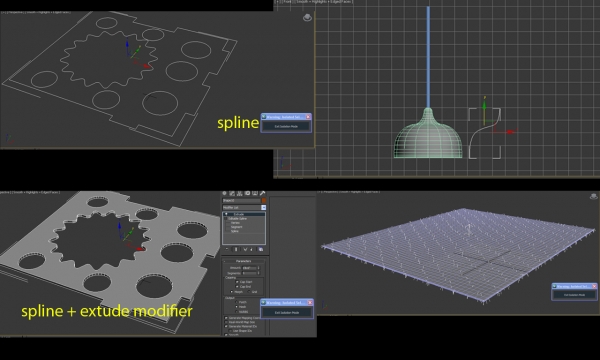Click the Segments spinner arrows
Screen dimensions: 600x360
(x=259, y=273)
